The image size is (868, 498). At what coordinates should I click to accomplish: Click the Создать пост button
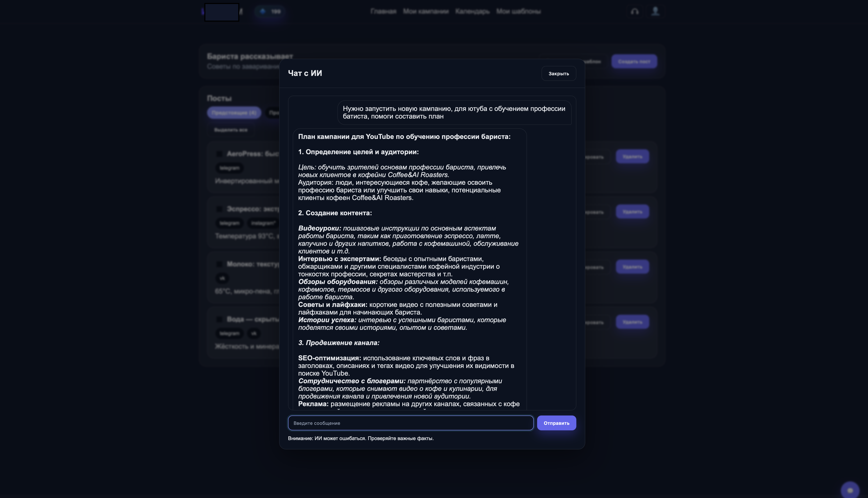tap(634, 62)
